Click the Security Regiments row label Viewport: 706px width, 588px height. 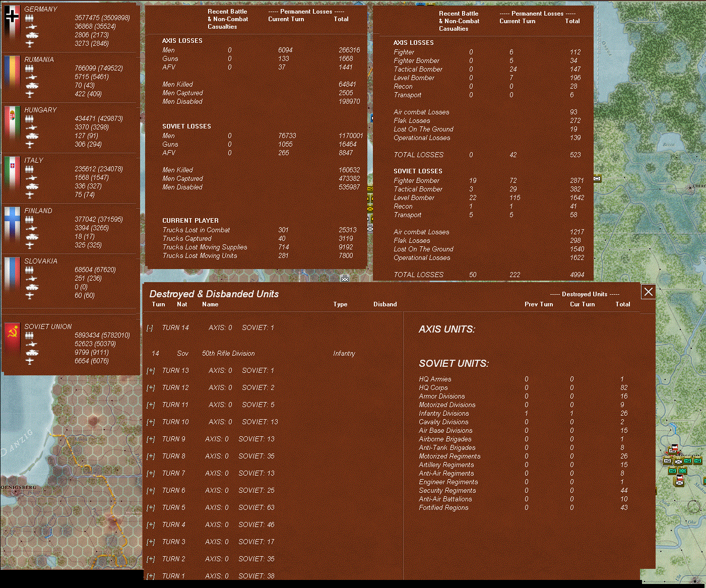(x=447, y=491)
